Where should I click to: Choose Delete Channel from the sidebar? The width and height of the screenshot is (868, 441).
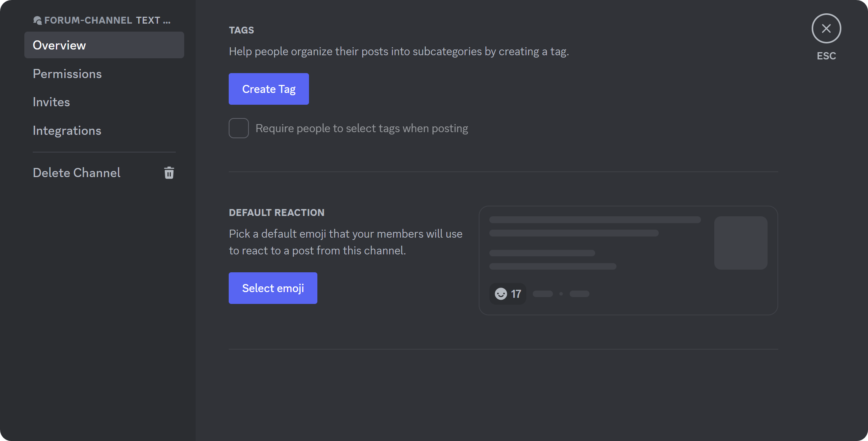pyautogui.click(x=76, y=173)
